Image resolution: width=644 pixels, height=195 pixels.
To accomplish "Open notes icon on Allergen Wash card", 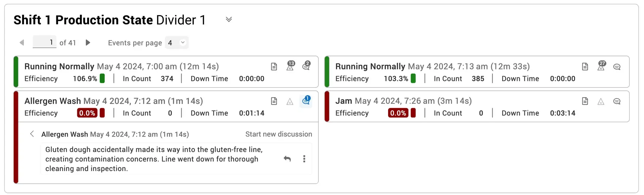I will pos(274,101).
